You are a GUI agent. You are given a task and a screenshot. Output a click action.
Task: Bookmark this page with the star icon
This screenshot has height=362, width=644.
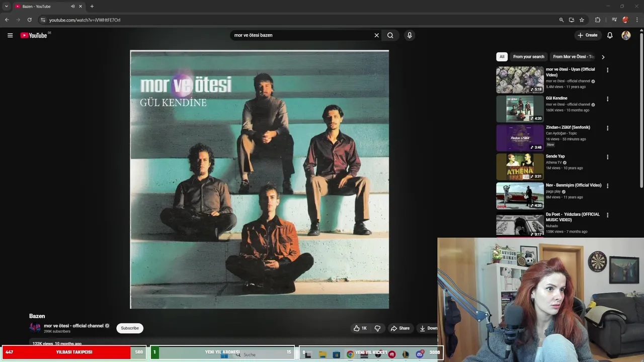582,20
